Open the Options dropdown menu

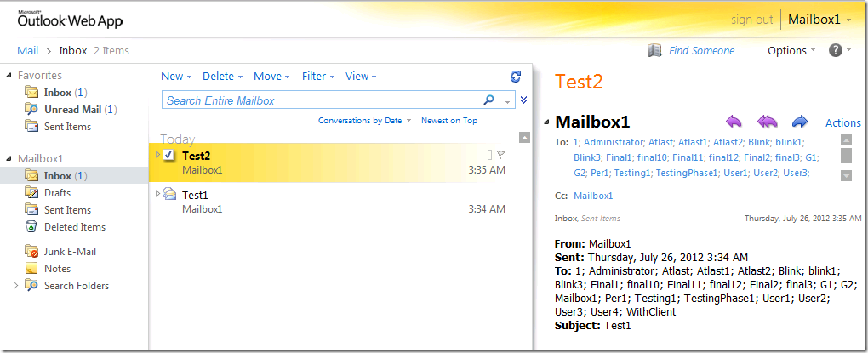(x=791, y=50)
